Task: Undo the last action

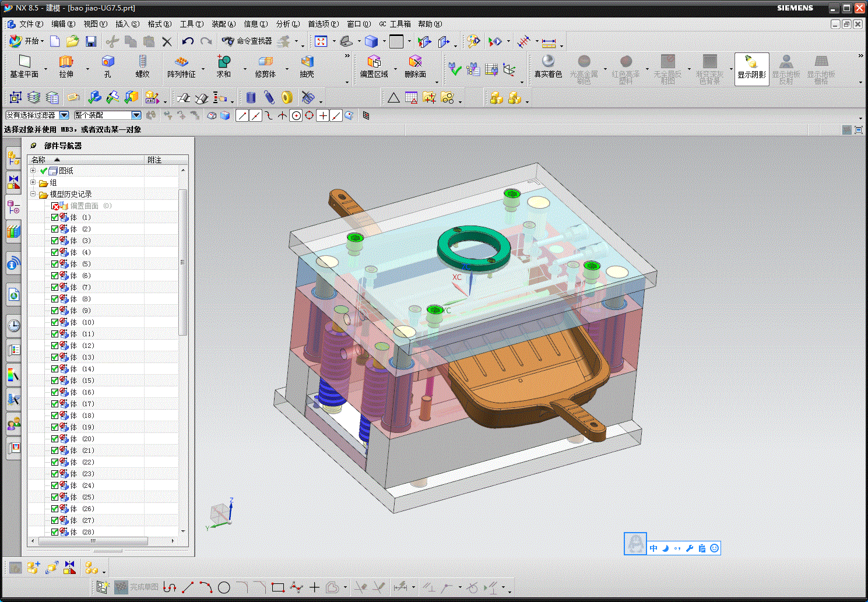Action: pyautogui.click(x=188, y=41)
